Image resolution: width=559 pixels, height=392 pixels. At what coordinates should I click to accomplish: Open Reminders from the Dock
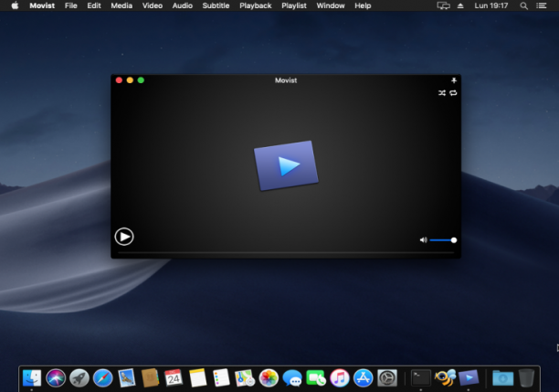pos(221,378)
